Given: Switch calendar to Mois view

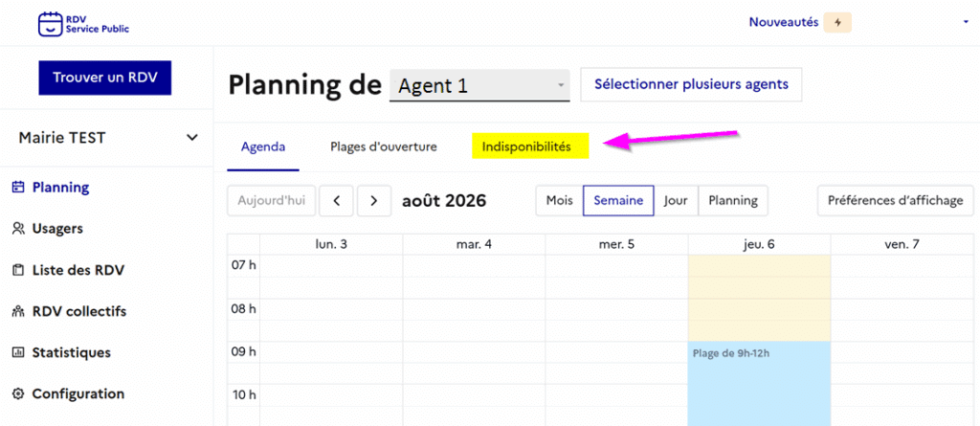Looking at the screenshot, I should click(x=559, y=201).
